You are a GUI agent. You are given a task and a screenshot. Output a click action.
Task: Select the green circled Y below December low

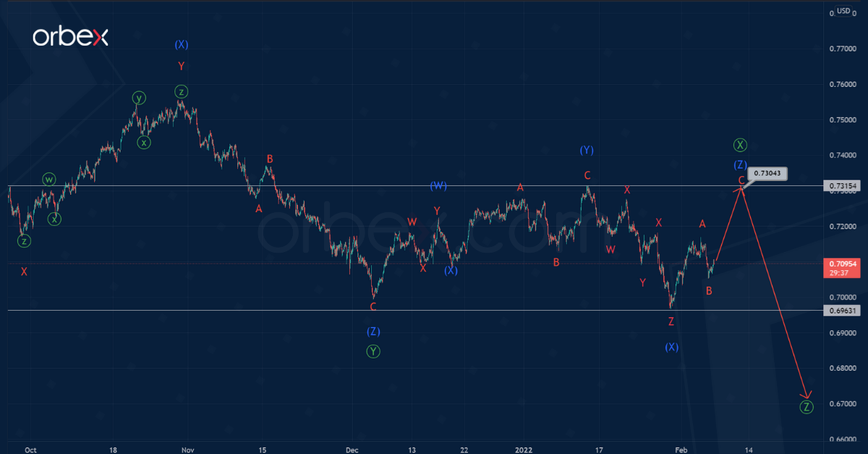[x=373, y=351]
